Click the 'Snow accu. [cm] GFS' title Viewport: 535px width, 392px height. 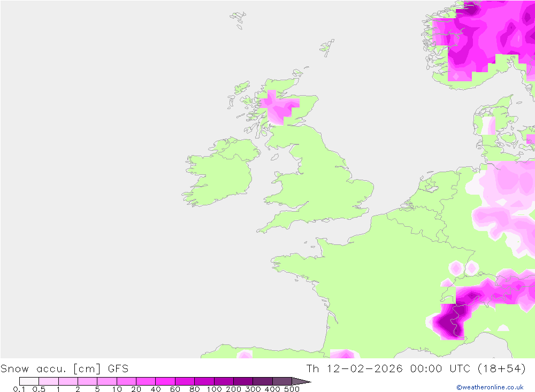[65, 369]
